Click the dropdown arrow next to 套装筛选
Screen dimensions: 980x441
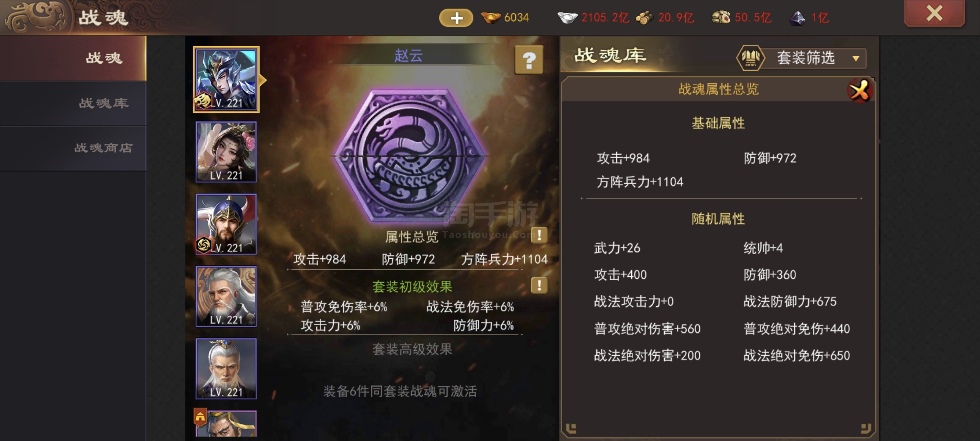point(856,59)
